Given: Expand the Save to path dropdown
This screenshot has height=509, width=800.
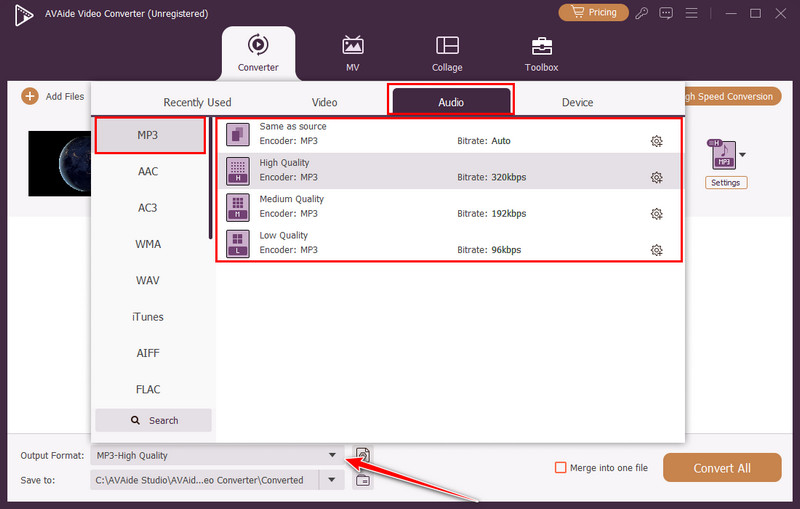Looking at the screenshot, I should point(332,480).
